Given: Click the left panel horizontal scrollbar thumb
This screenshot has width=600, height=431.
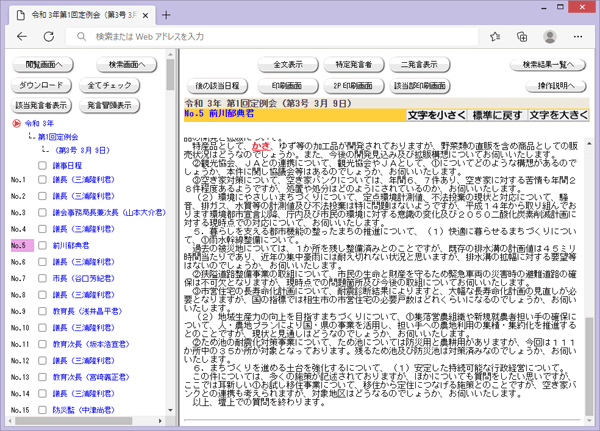Looking at the screenshot, I should 73,421.
